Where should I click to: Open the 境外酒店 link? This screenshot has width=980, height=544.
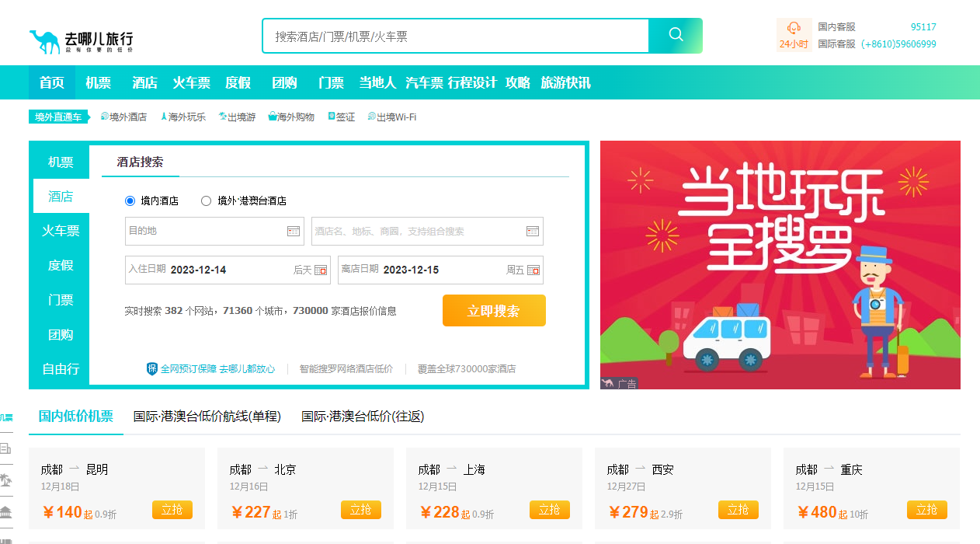click(x=127, y=117)
